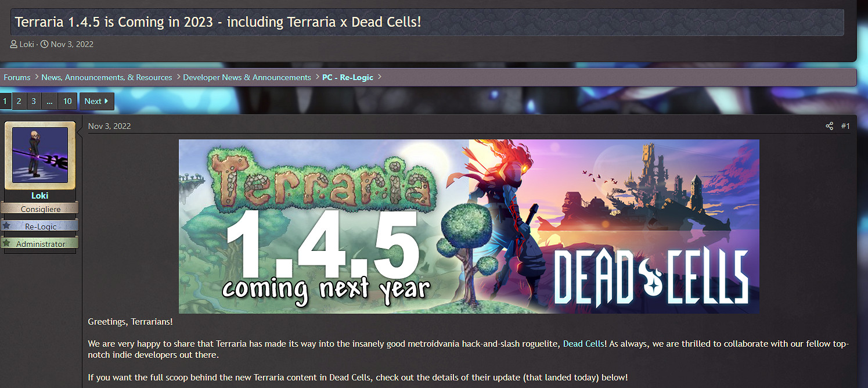The image size is (868, 388).
Task: Open Developer News & Announcements breadcrumb
Action: 247,77
